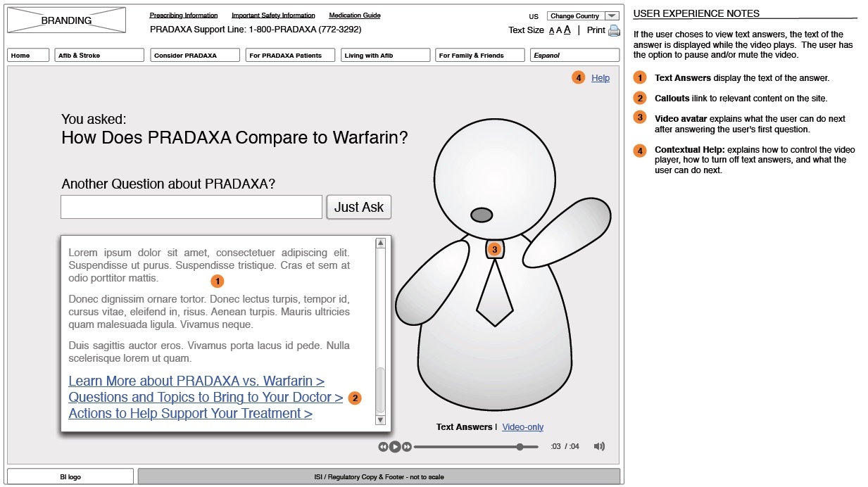868x487 pixels.
Task: Open the Espanol navigation tab
Action: coord(574,55)
